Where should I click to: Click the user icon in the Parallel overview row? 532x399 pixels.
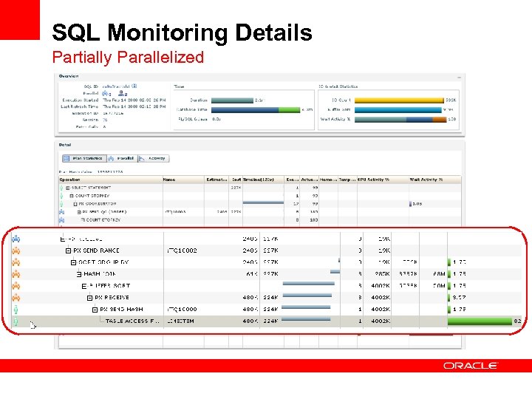click(120, 93)
